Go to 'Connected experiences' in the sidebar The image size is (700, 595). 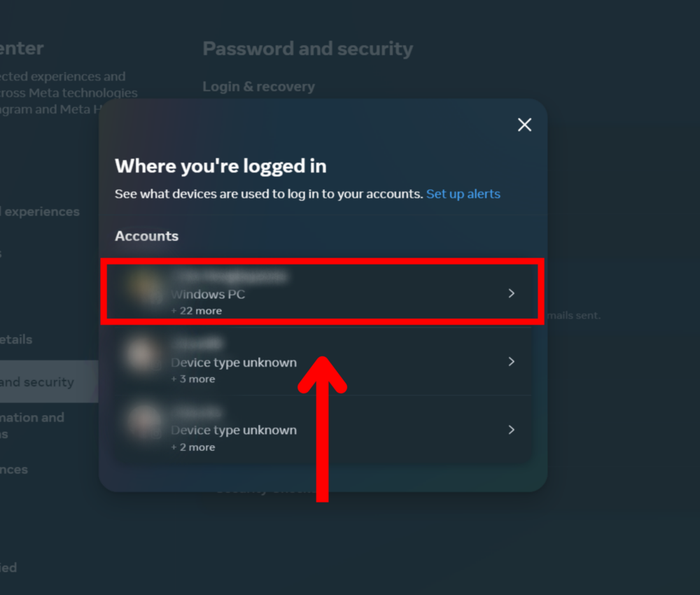(x=40, y=211)
